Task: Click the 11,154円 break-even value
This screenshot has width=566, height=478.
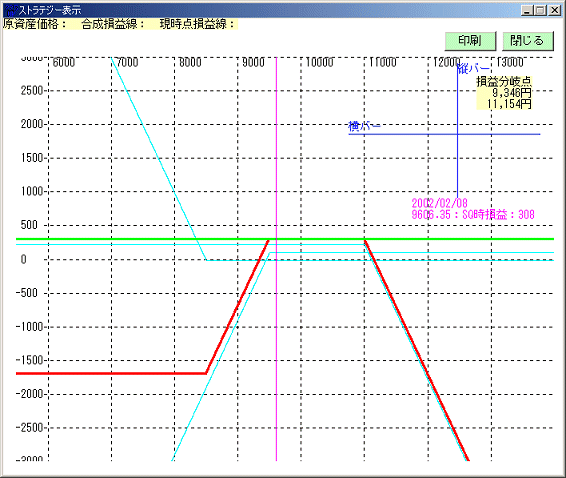Action: 509,104
